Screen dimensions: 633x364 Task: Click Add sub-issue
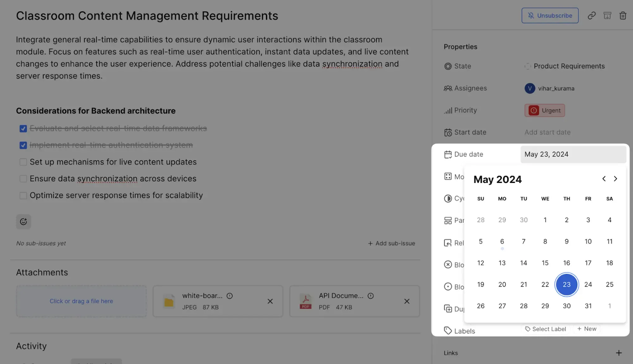click(391, 243)
